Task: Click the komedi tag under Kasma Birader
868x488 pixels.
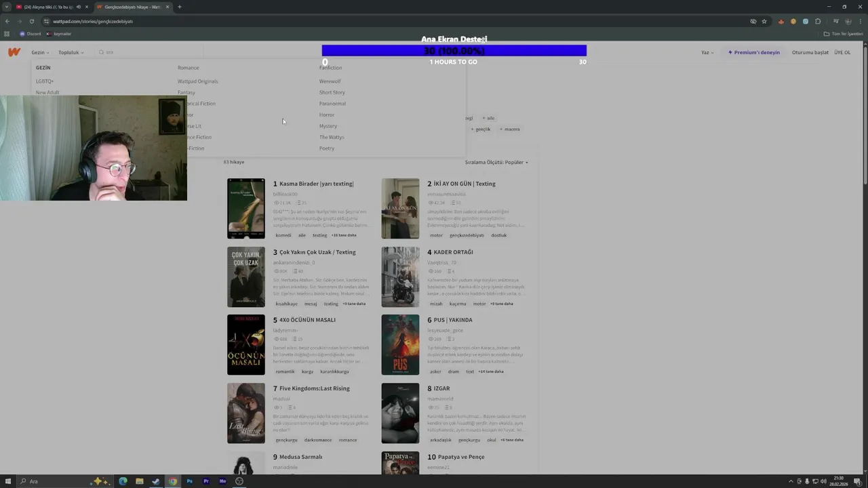Action: click(283, 235)
